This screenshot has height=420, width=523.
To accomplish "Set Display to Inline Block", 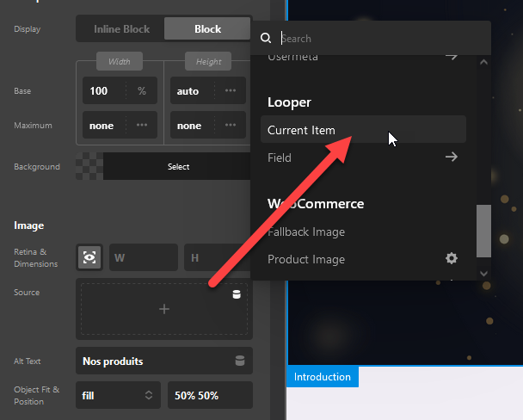I will point(121,29).
